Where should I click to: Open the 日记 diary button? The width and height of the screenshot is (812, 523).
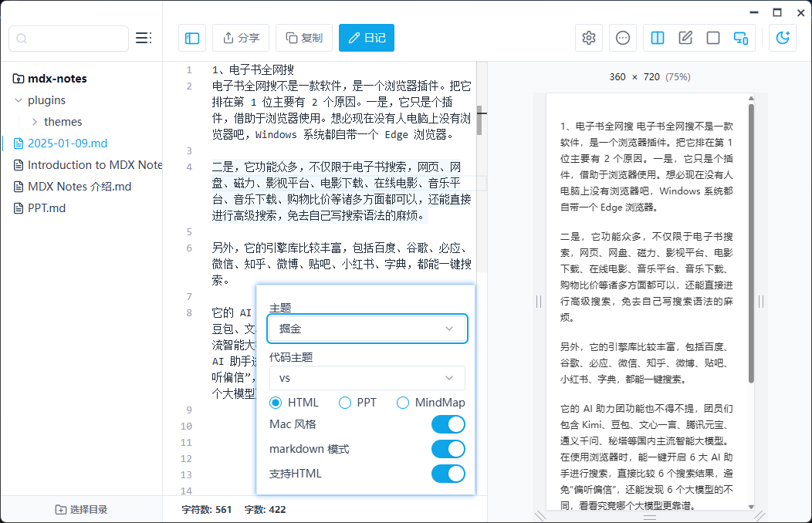(x=367, y=38)
